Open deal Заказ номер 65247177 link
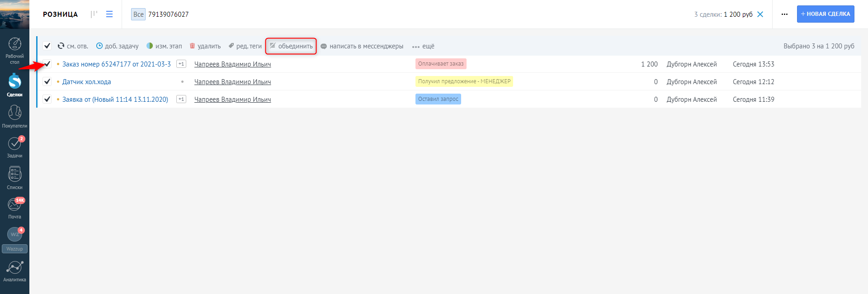Image resolution: width=868 pixels, height=294 pixels. [116, 64]
